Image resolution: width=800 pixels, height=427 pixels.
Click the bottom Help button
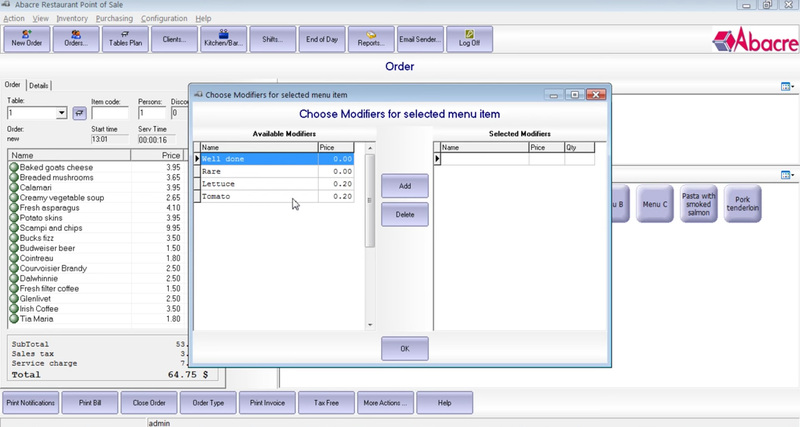pyautogui.click(x=444, y=403)
